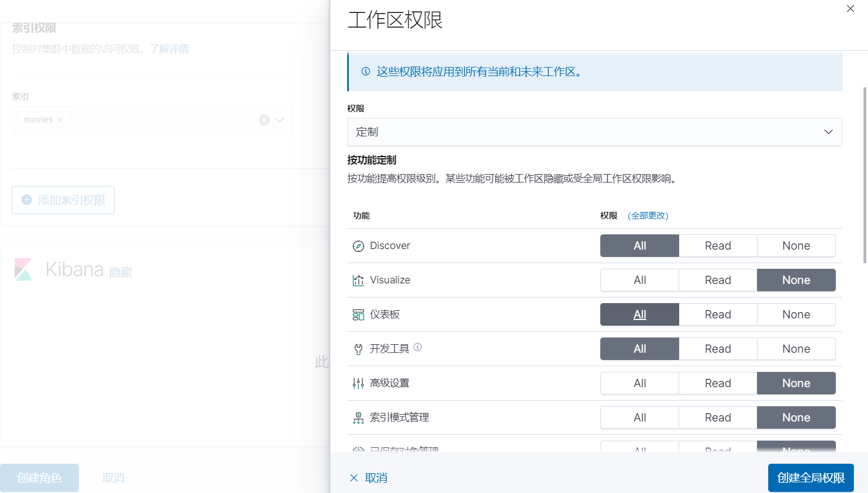Click 取消 in the flyout footer
This screenshot has height=493, width=868.
pos(369,478)
